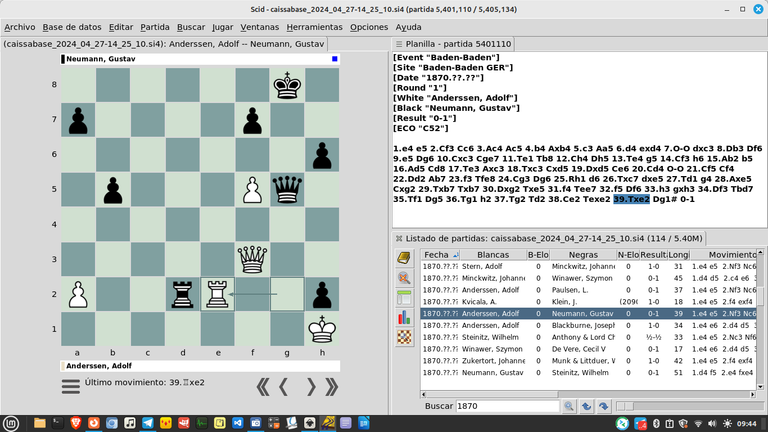768x432 pixels.
Task: Click the Planilla tab menu icon
Action: click(399, 44)
